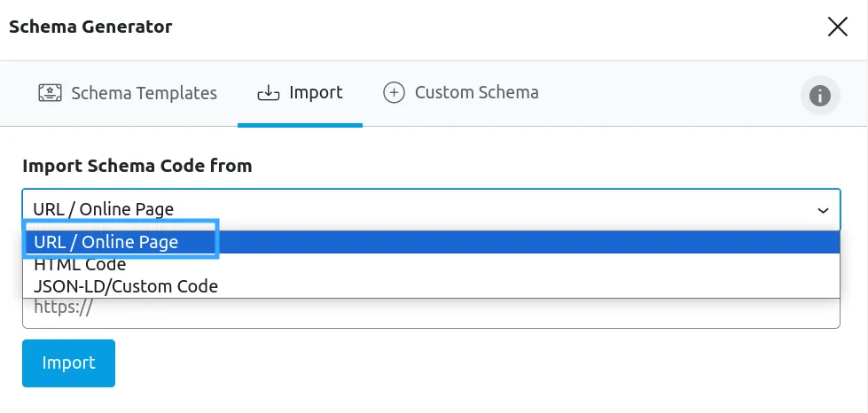Click the Schema Templates certificate icon
The image size is (868, 413).
click(50, 92)
